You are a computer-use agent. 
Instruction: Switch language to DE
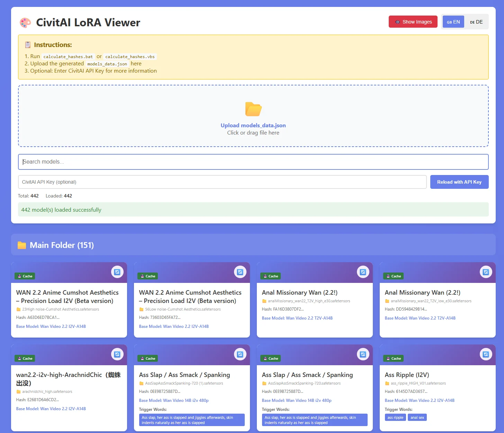click(x=476, y=22)
